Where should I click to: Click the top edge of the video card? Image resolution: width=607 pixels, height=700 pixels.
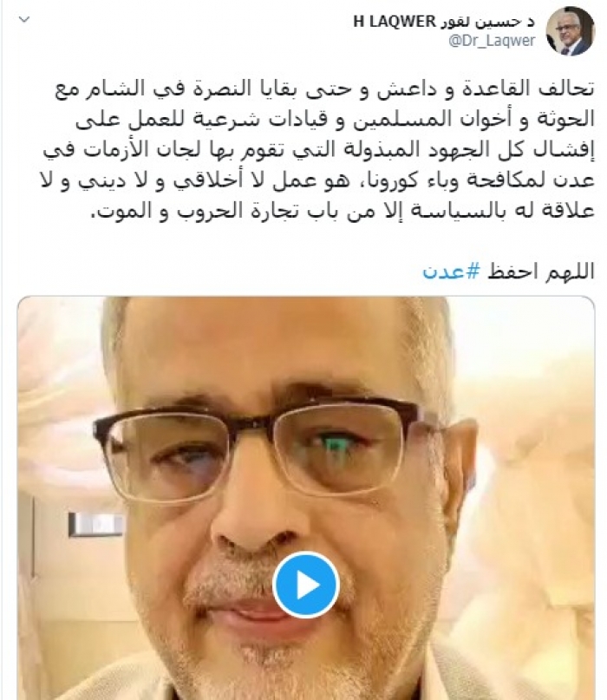click(306, 298)
